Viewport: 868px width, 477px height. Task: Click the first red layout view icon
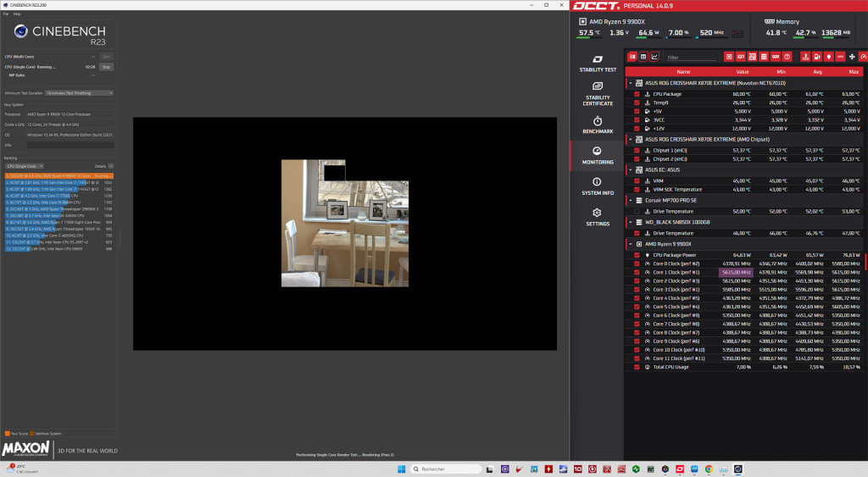pos(632,57)
